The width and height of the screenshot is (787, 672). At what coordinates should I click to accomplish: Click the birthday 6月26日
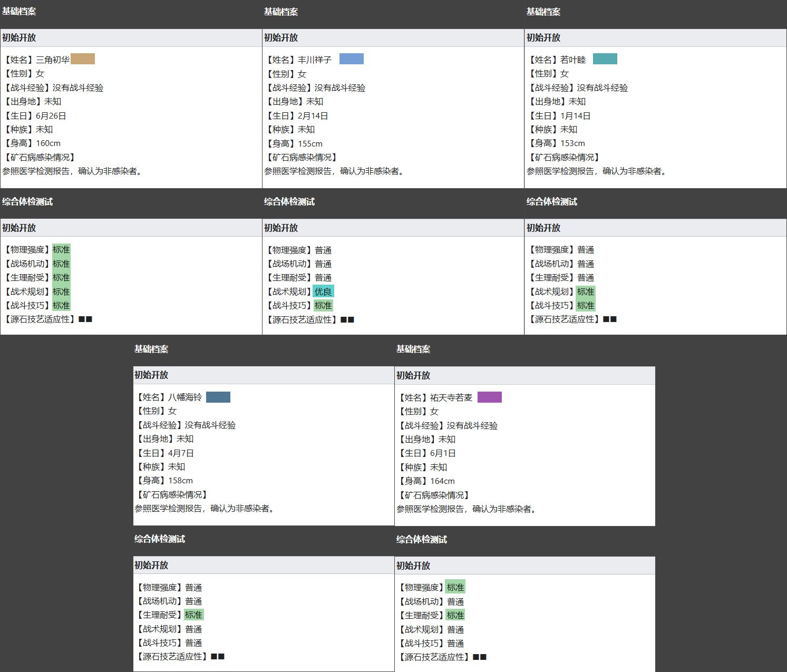tap(51, 115)
